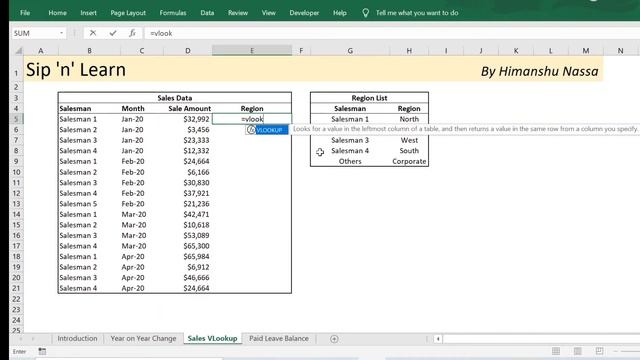This screenshot has width=640, height=360.
Task: Open the Developer ribbon tab
Action: pyautogui.click(x=304, y=13)
